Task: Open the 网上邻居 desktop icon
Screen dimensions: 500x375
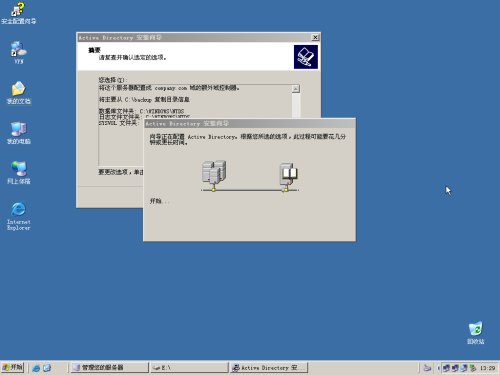Action: coord(19,173)
